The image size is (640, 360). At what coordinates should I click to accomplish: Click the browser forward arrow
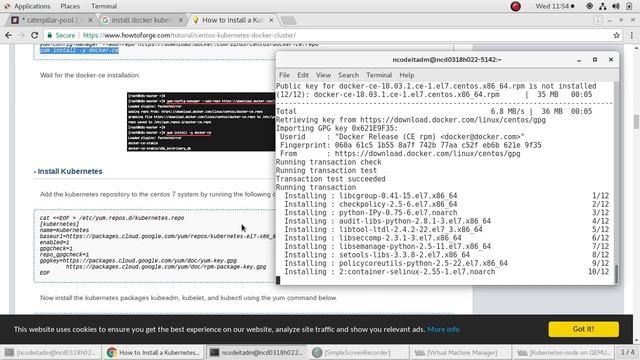tap(21, 36)
